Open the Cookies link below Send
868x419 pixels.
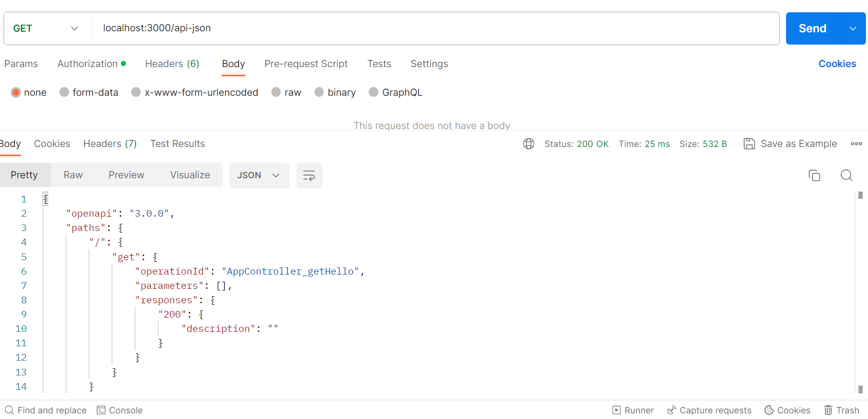(x=837, y=64)
